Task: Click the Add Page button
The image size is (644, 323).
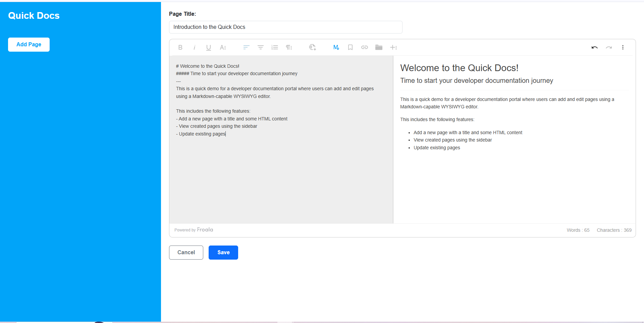Action: click(29, 44)
